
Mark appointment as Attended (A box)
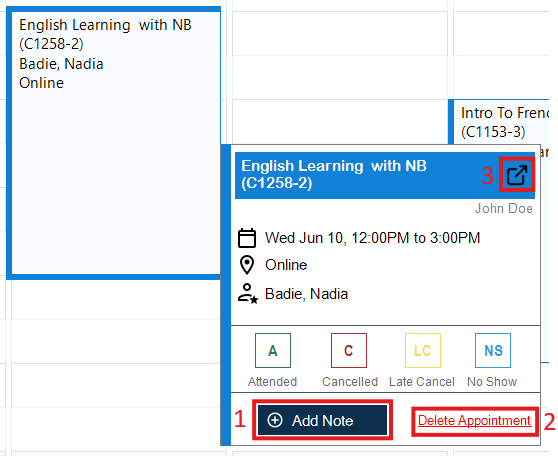click(x=273, y=350)
